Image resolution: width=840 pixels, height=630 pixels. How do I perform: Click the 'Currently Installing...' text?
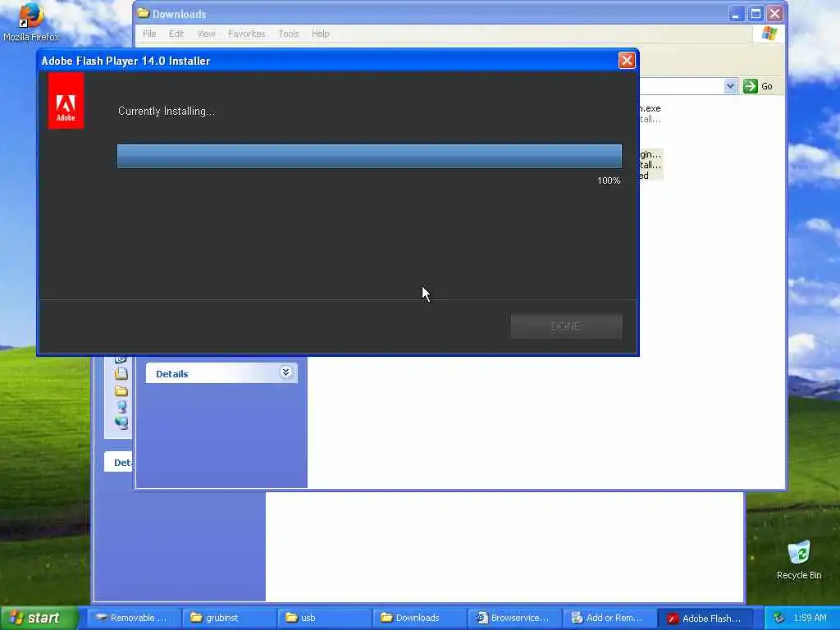click(166, 111)
